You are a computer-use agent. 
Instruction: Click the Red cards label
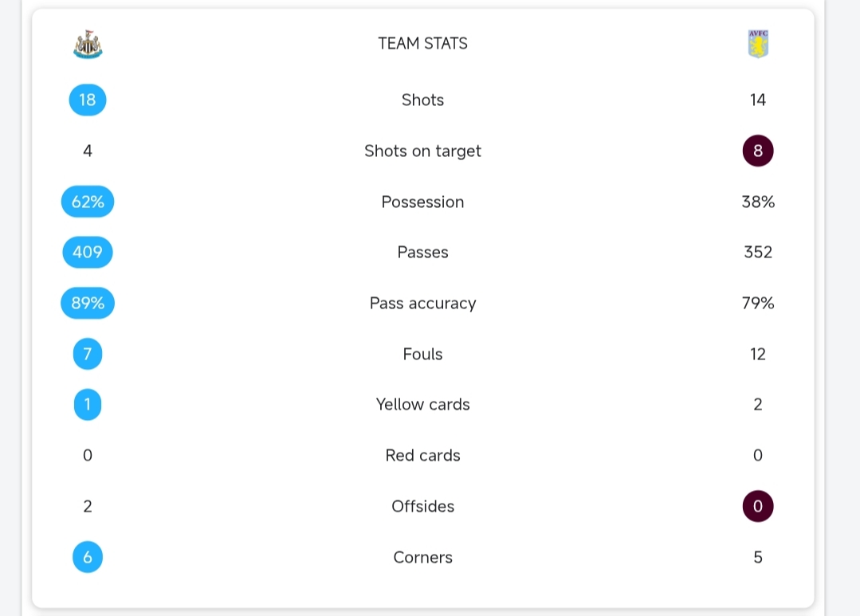[x=422, y=455]
